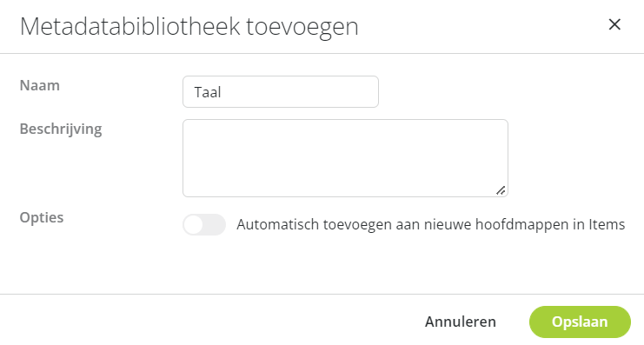Click the Naam field label
The image size is (644, 345).
(x=40, y=85)
